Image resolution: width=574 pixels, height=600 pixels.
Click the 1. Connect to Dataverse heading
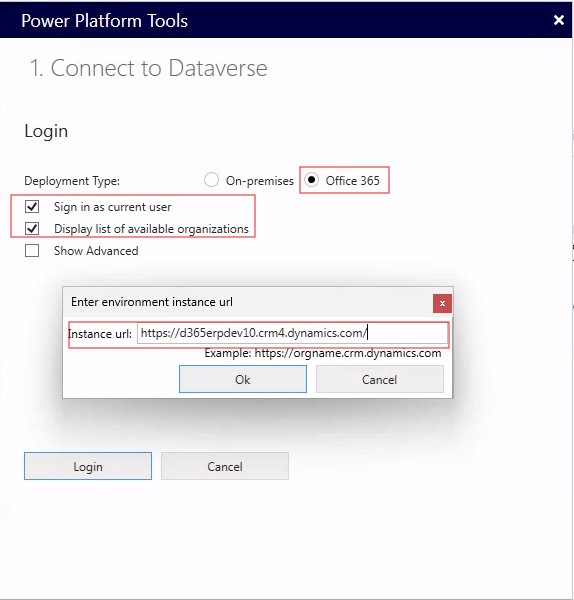coord(148,68)
